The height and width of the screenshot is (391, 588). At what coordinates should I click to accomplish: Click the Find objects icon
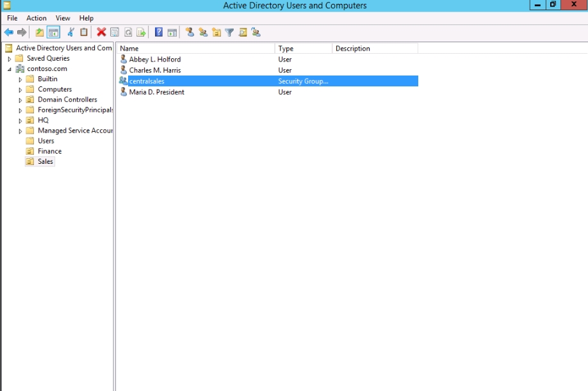tap(243, 33)
